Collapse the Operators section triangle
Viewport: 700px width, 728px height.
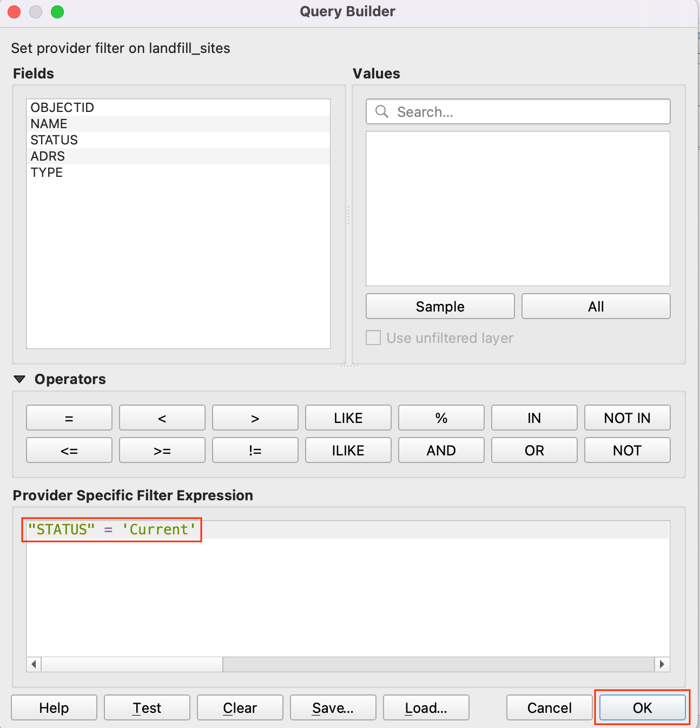20,379
